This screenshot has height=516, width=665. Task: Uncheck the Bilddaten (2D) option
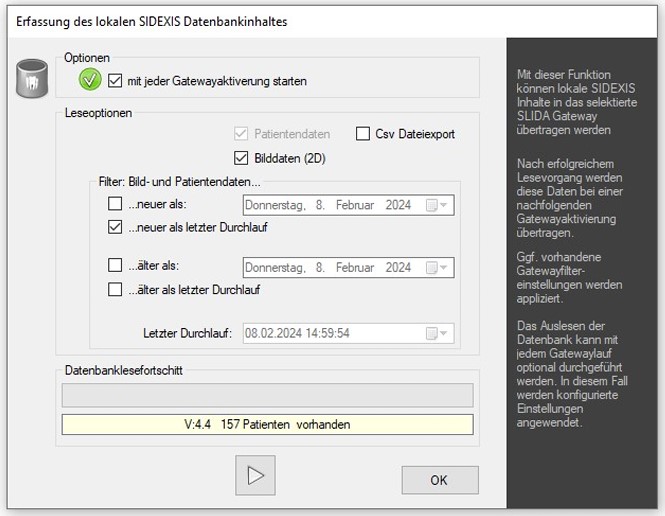[240, 157]
